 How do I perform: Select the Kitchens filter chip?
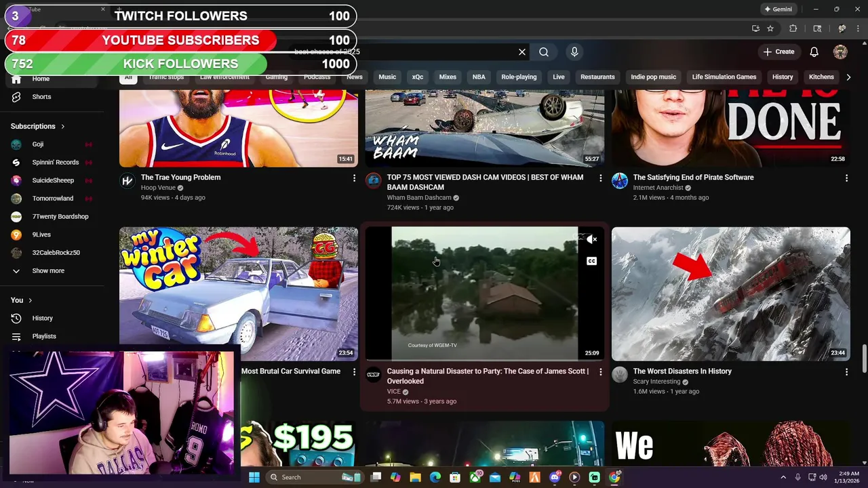[x=821, y=77]
